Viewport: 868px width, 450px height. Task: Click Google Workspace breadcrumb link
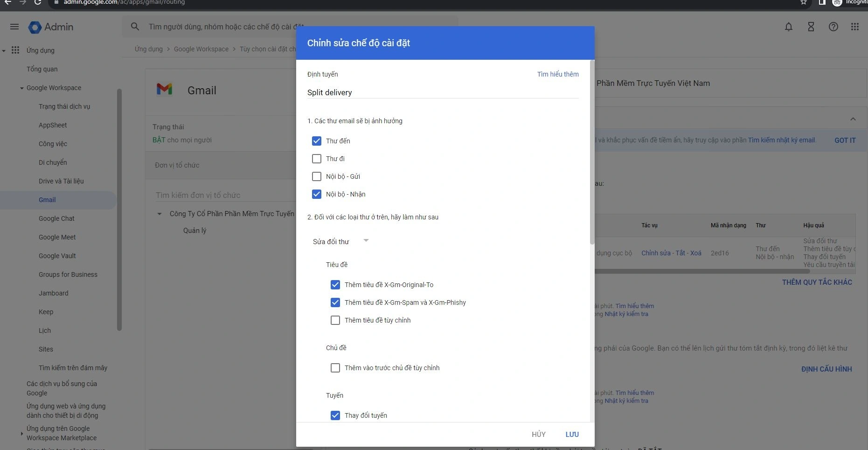tap(201, 49)
